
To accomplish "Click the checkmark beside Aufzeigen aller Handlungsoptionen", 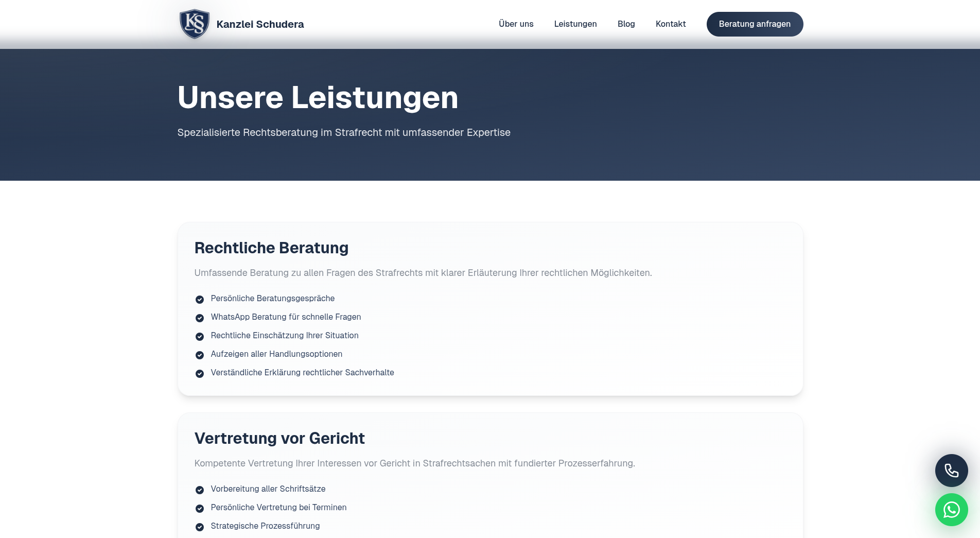I will coord(200,355).
